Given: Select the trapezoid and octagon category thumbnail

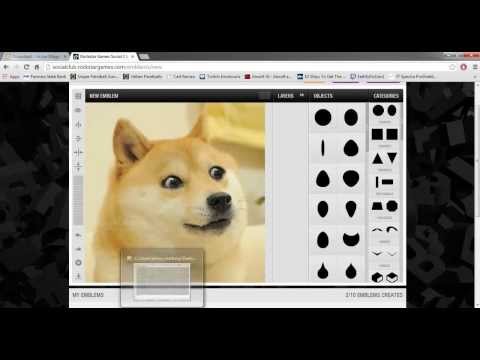Looking at the screenshot, I should tap(384, 206).
